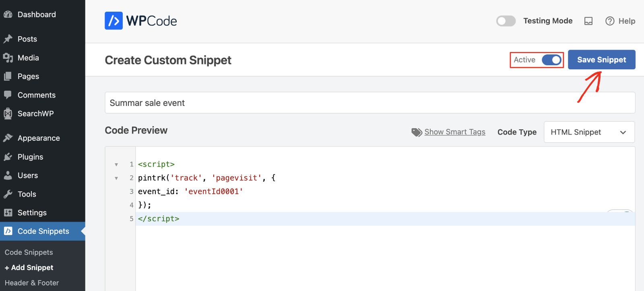Click the Pages icon in sidebar

coord(8,76)
